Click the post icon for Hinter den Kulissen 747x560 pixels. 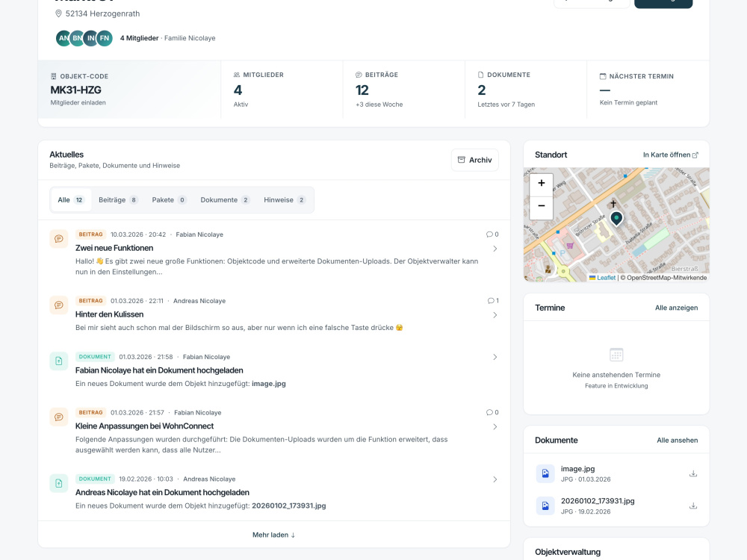coord(58,305)
